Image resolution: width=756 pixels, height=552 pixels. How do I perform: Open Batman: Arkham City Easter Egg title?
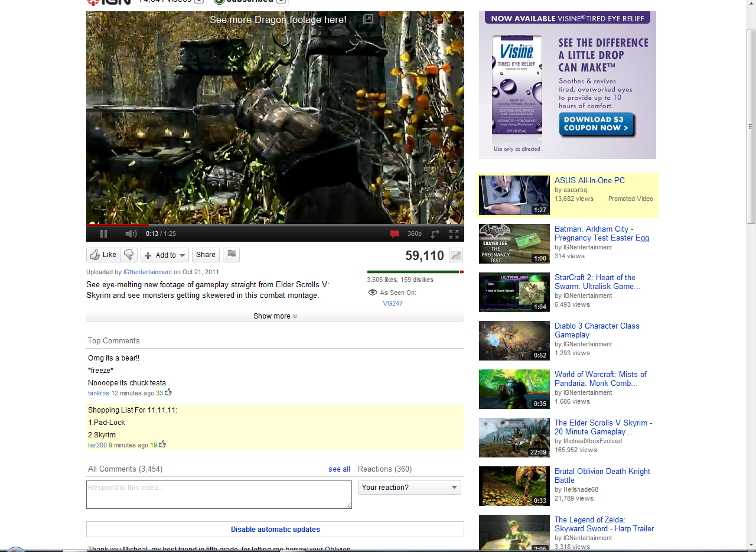pyautogui.click(x=602, y=233)
